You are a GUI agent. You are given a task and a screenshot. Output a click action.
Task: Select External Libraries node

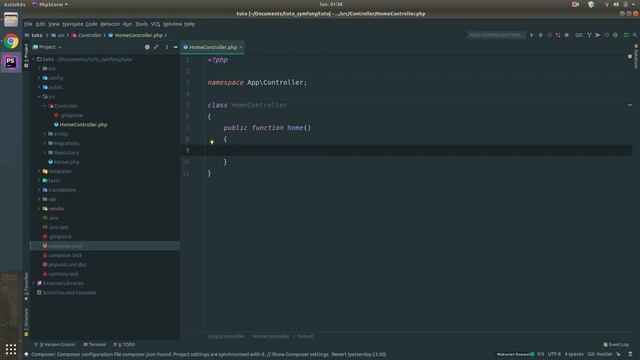[x=63, y=283]
